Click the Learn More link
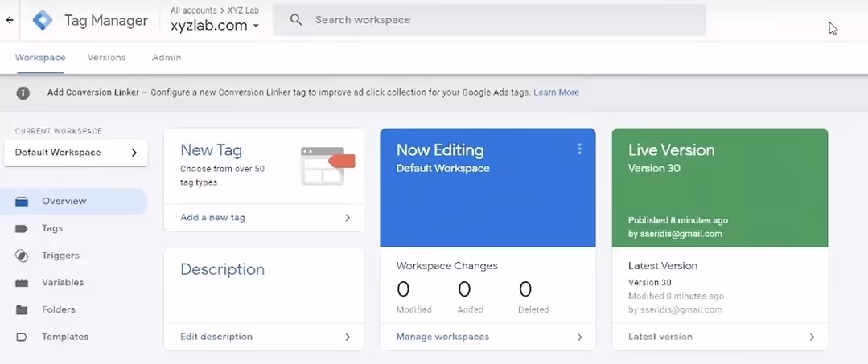Image resolution: width=868 pixels, height=364 pixels. point(557,92)
